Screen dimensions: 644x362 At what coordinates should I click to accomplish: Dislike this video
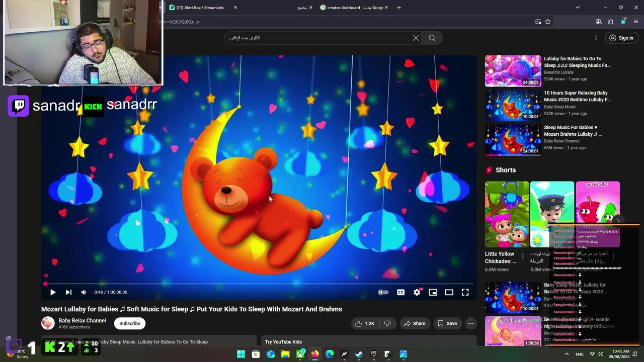click(x=387, y=323)
